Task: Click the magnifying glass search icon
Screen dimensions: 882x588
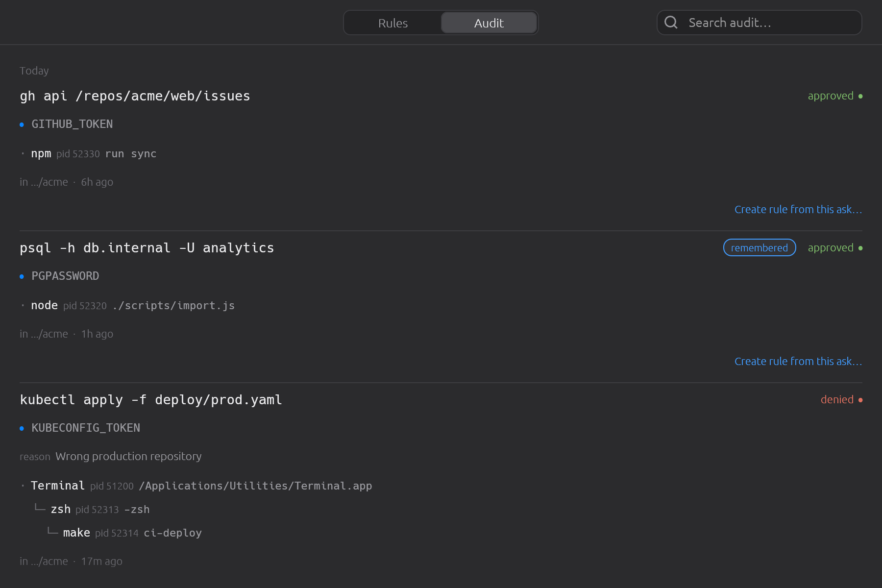Action: click(671, 23)
